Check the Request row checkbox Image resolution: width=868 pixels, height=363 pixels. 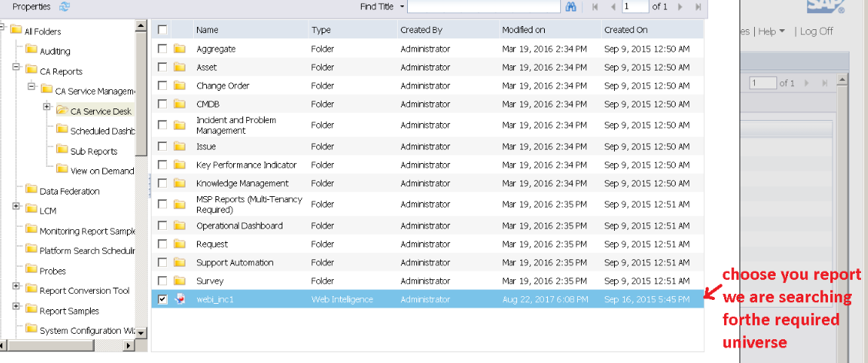(162, 244)
